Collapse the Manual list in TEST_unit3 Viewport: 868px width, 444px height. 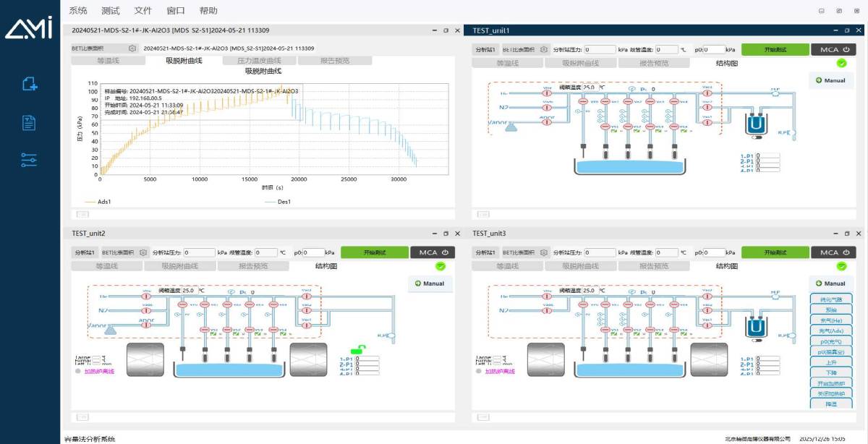point(831,283)
